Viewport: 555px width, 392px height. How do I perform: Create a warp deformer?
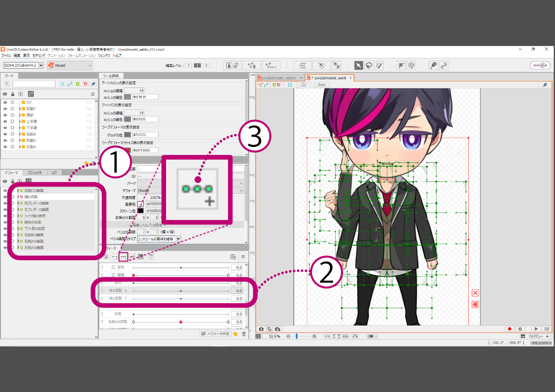pyautogui.click(x=303, y=65)
